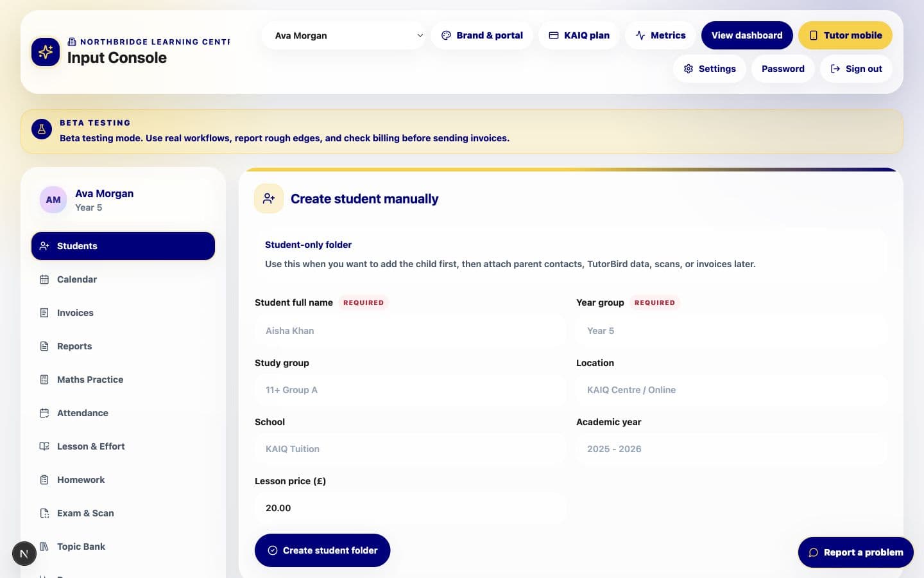The width and height of the screenshot is (924, 578).
Task: Click the Lesson price input field
Action: (410, 508)
